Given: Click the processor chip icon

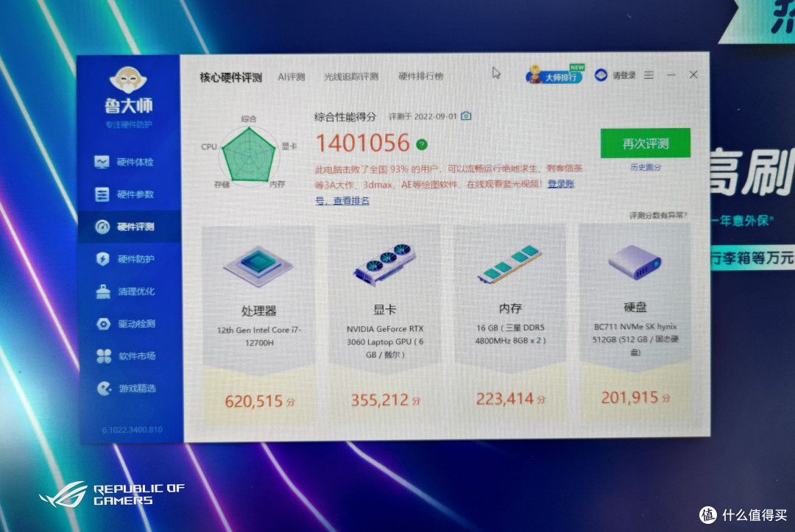Looking at the screenshot, I should click(x=258, y=266).
